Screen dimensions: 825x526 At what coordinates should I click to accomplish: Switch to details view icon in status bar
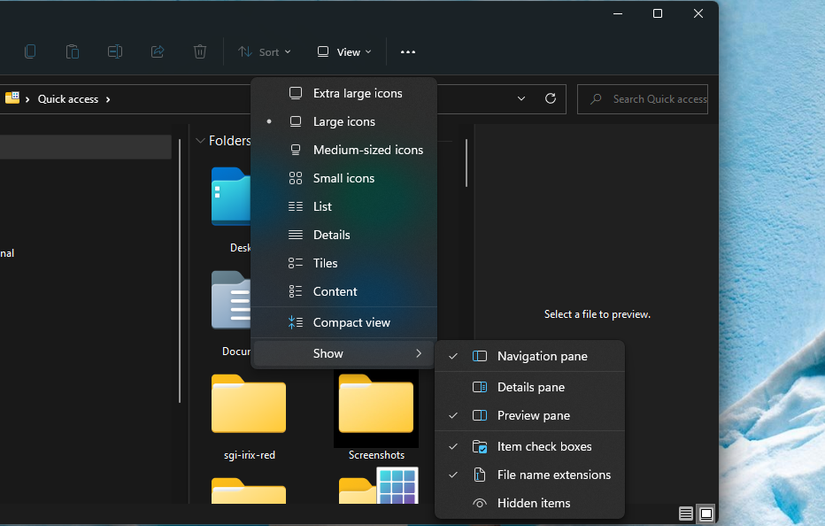(x=686, y=514)
